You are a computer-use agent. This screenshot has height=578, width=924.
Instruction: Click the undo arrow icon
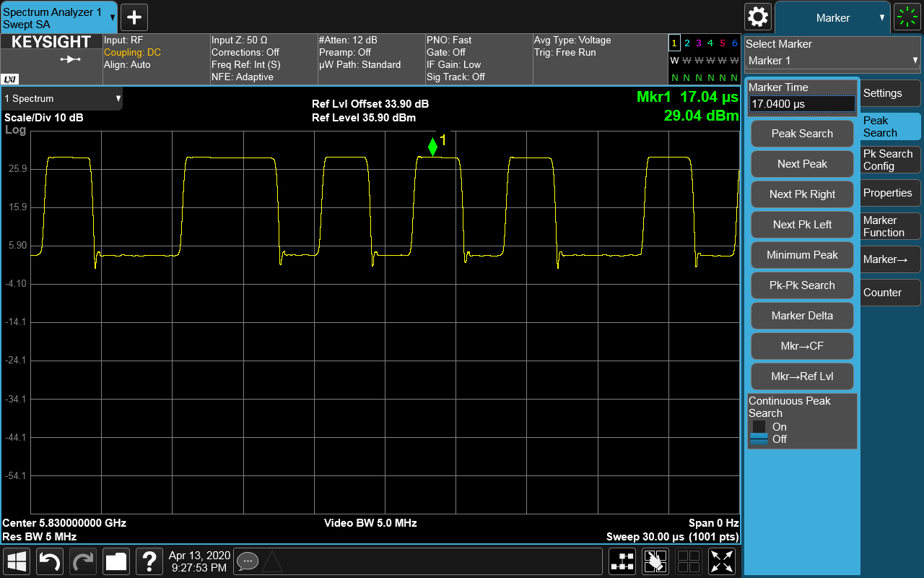coord(50,561)
